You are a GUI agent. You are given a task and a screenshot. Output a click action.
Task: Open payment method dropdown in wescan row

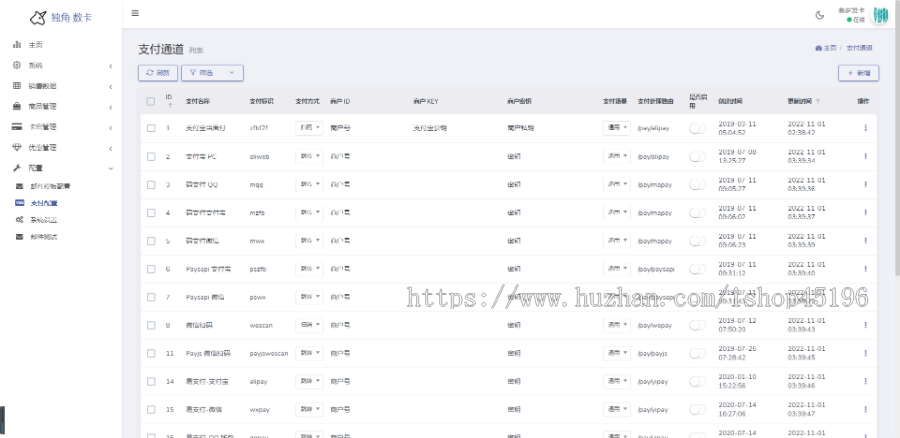[309, 325]
